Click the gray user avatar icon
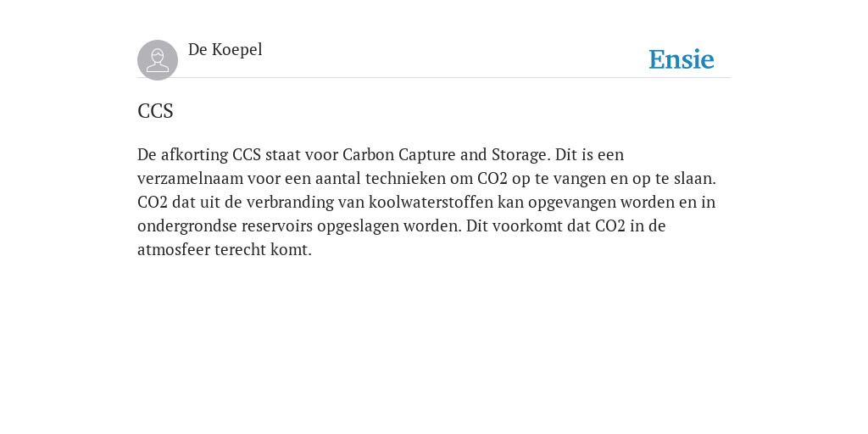Image resolution: width=868 pixels, height=434 pixels. (x=158, y=60)
